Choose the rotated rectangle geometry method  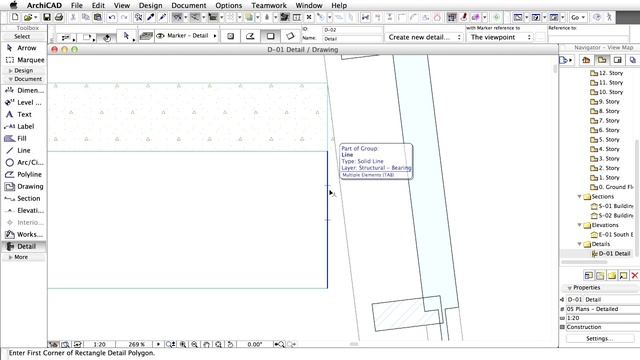tap(290, 36)
